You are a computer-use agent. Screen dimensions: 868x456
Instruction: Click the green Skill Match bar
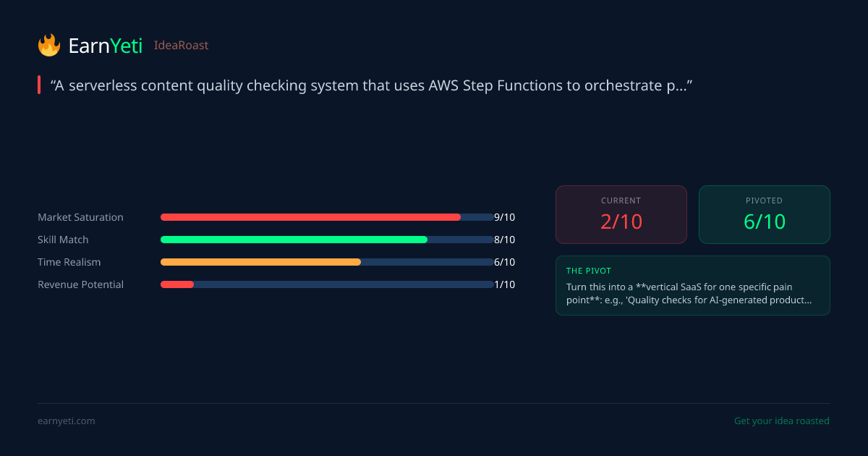pyautogui.click(x=294, y=240)
